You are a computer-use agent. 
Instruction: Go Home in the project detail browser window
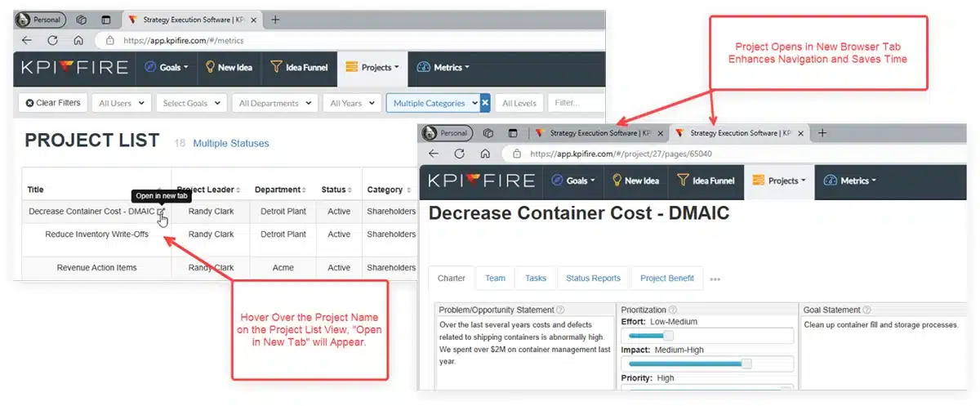[x=485, y=154]
